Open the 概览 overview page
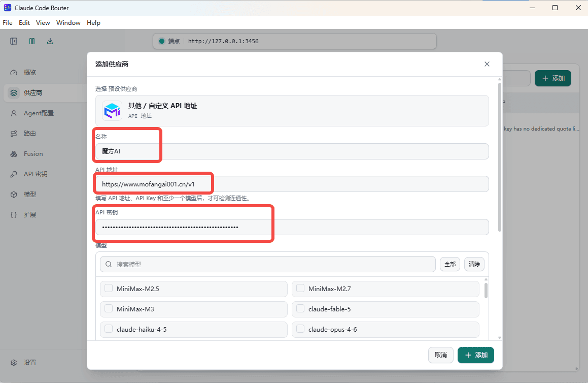Viewport: 588px width, 383px height. point(29,73)
